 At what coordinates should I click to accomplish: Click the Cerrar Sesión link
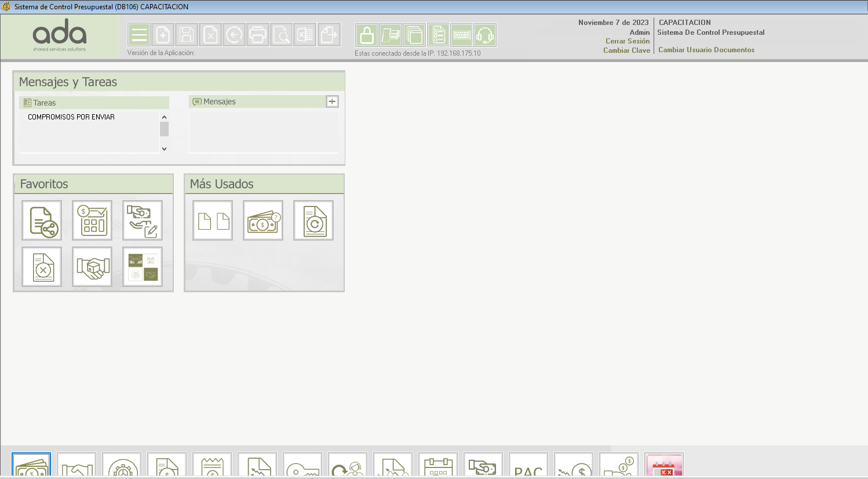point(628,41)
